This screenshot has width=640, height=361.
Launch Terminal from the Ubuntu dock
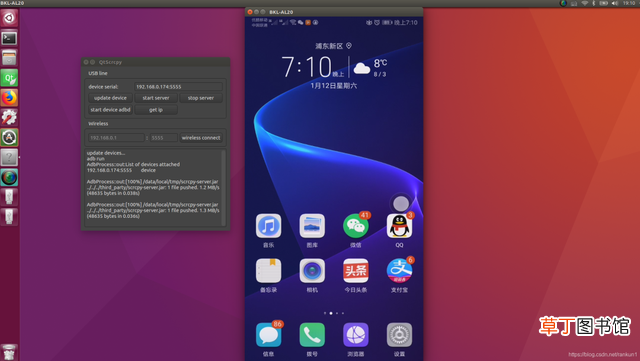9,38
